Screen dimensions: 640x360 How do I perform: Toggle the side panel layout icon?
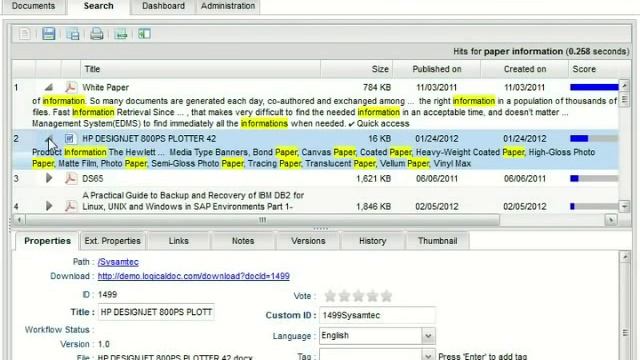pos(144,34)
